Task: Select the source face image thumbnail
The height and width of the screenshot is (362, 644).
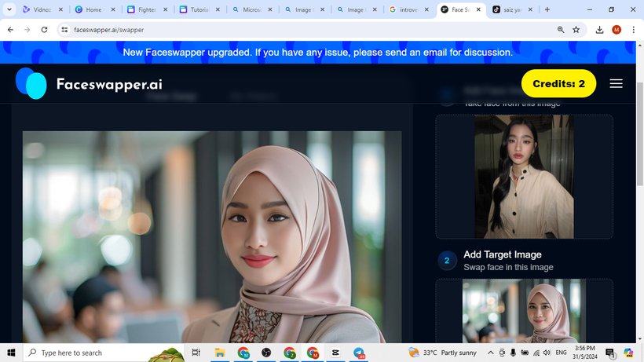Action: (524, 177)
